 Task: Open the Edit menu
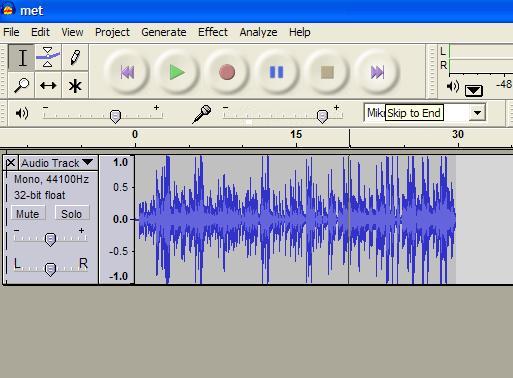[x=40, y=32]
